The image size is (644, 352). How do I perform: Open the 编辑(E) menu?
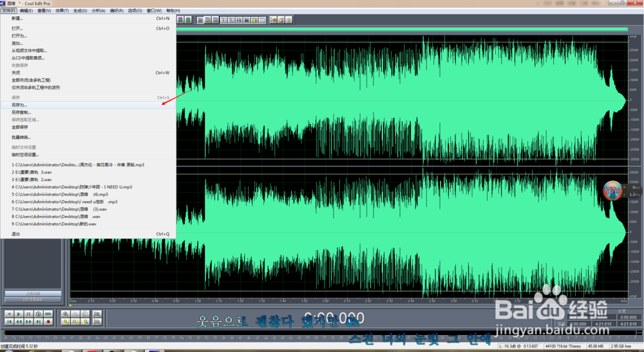point(26,11)
